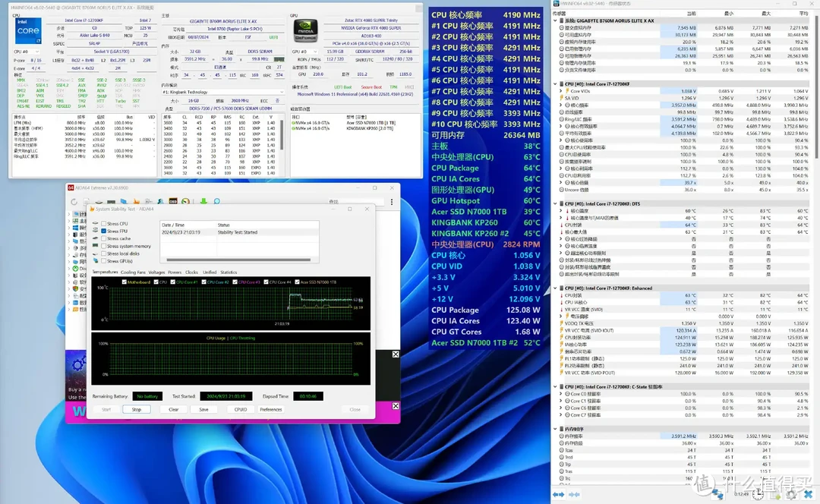This screenshot has height=504, width=820.
Task: Enable the Stress cache checkbox
Action: coord(103,238)
